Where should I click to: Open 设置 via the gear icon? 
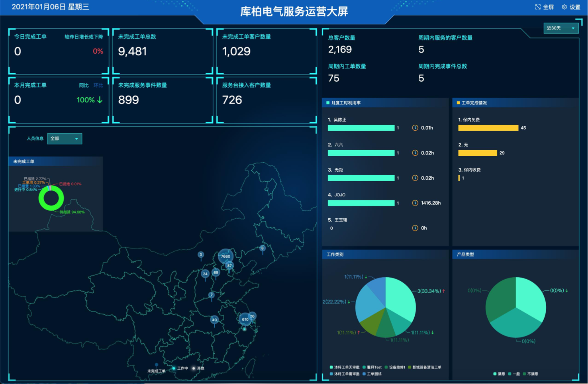[x=564, y=7]
